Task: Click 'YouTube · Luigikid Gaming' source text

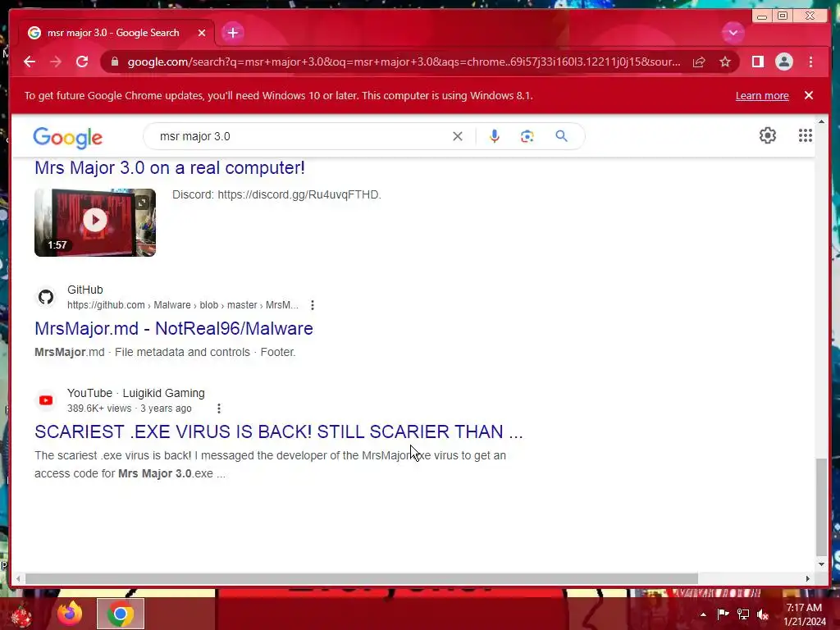Action: [x=136, y=393]
